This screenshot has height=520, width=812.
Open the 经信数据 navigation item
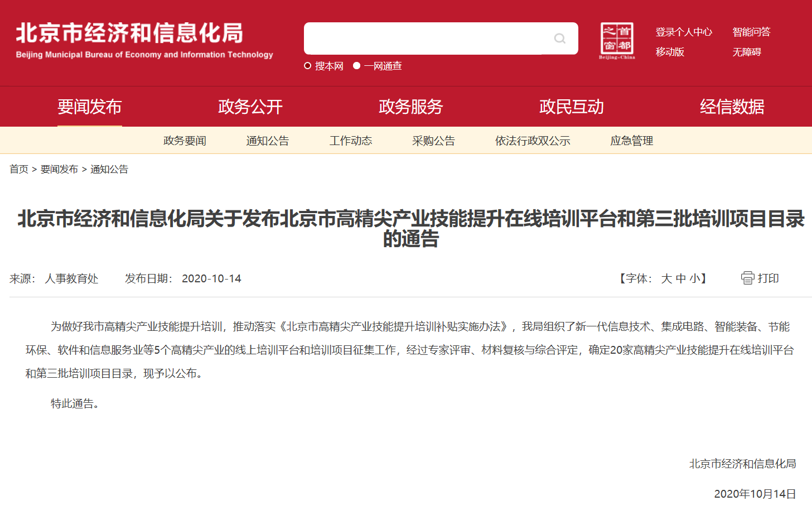[732, 107]
